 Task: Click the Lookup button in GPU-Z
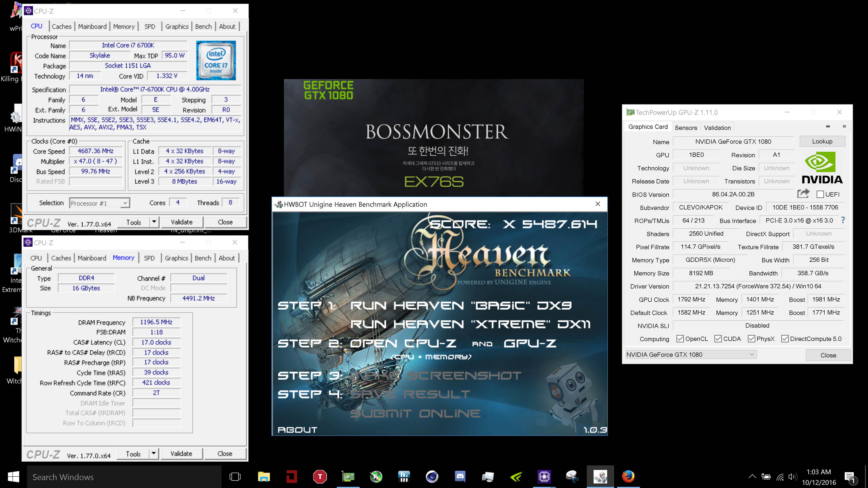point(822,141)
